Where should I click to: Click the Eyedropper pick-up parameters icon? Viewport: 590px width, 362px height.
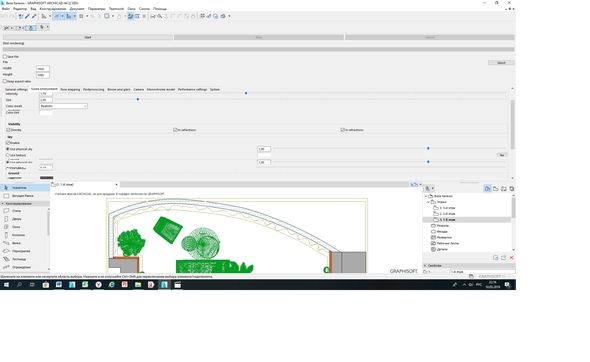pyautogui.click(x=27, y=16)
